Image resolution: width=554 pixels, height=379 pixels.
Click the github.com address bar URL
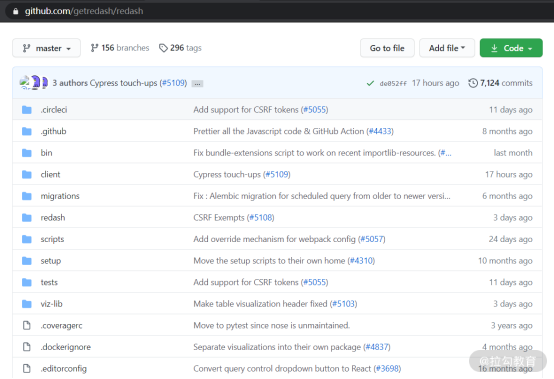[x=84, y=11]
